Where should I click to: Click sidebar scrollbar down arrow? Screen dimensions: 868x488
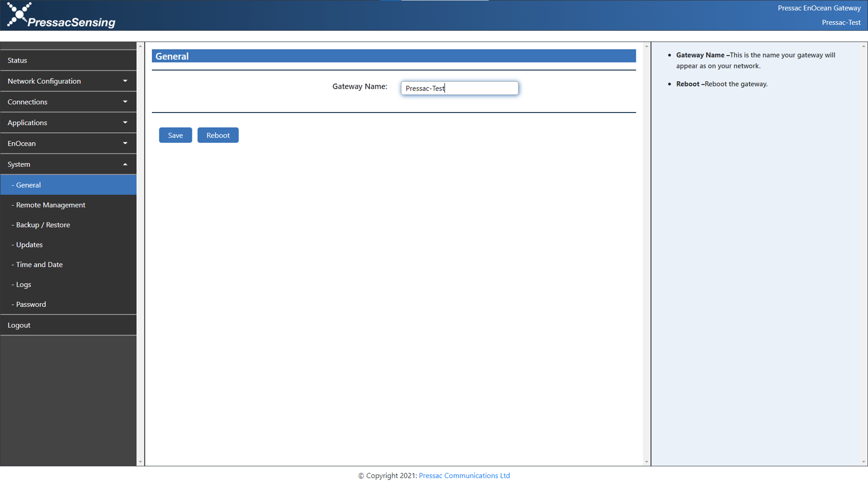pyautogui.click(x=140, y=462)
